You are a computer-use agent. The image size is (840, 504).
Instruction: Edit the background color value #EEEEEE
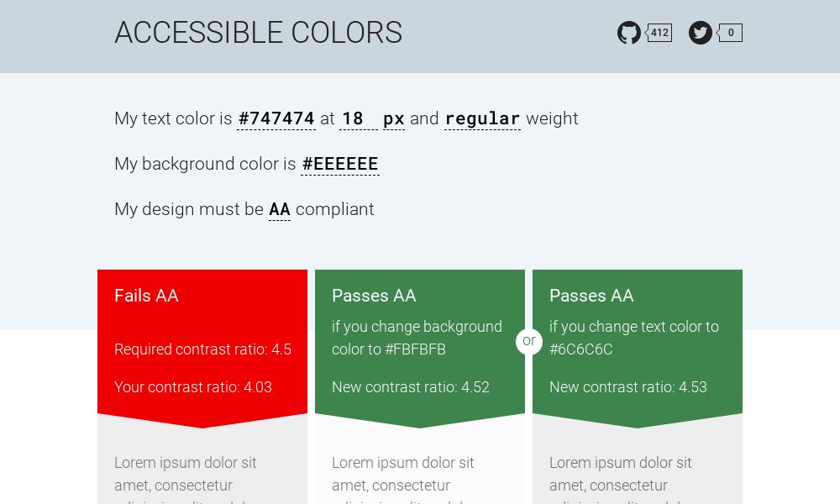[340, 164]
